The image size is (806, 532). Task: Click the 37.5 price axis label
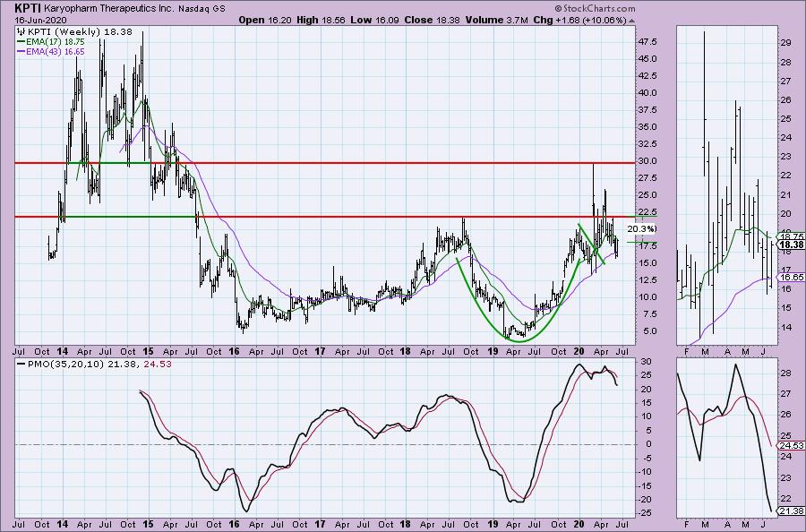click(647, 110)
